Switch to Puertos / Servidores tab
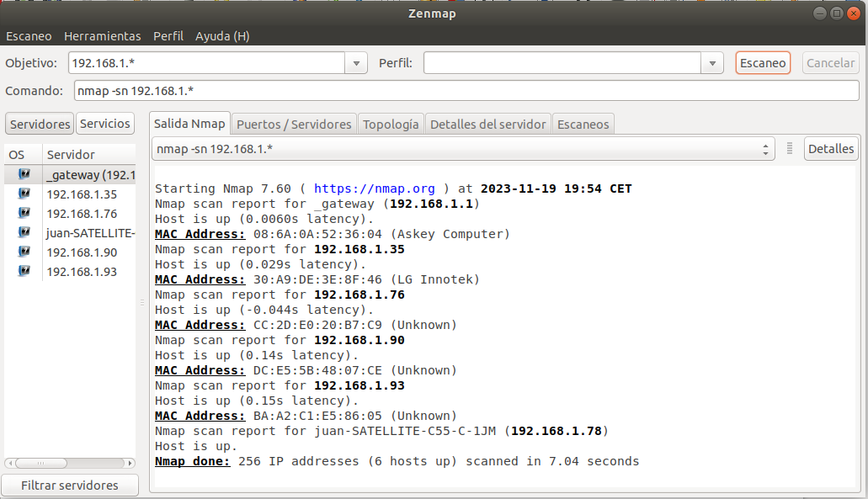 pos(294,124)
